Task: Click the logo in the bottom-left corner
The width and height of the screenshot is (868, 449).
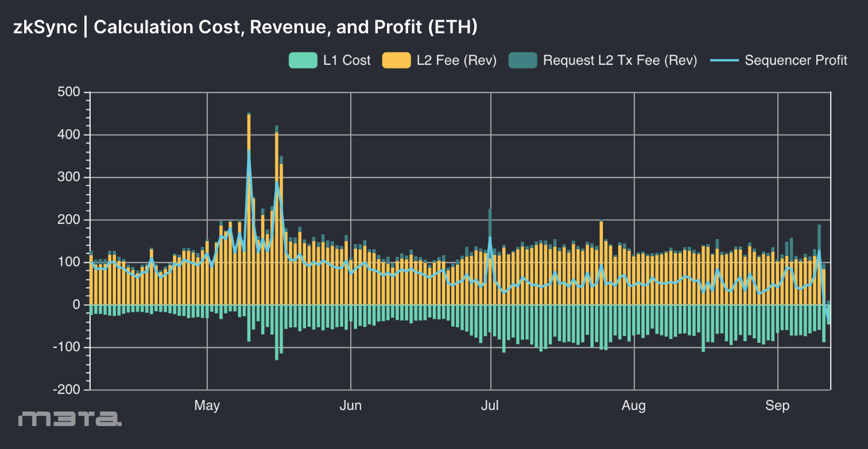Action: pyautogui.click(x=69, y=419)
